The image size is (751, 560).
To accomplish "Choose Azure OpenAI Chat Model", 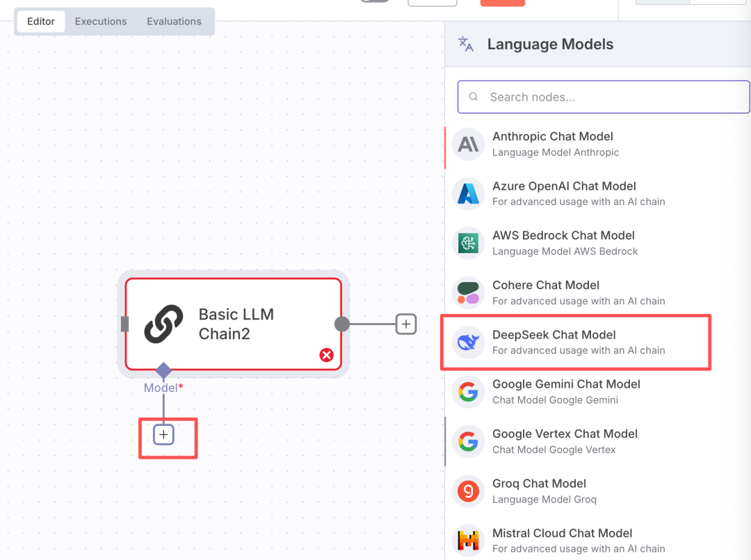I will (598, 194).
